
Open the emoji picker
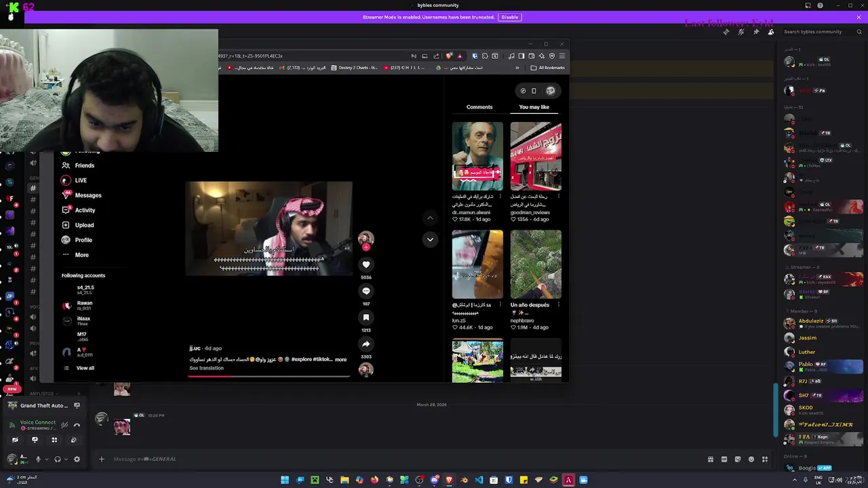click(x=751, y=460)
